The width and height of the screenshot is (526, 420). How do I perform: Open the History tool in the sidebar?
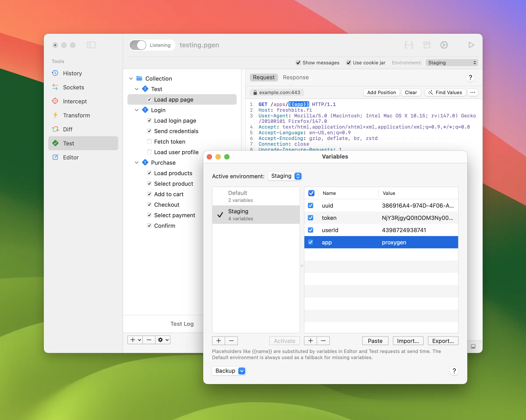tap(72, 73)
